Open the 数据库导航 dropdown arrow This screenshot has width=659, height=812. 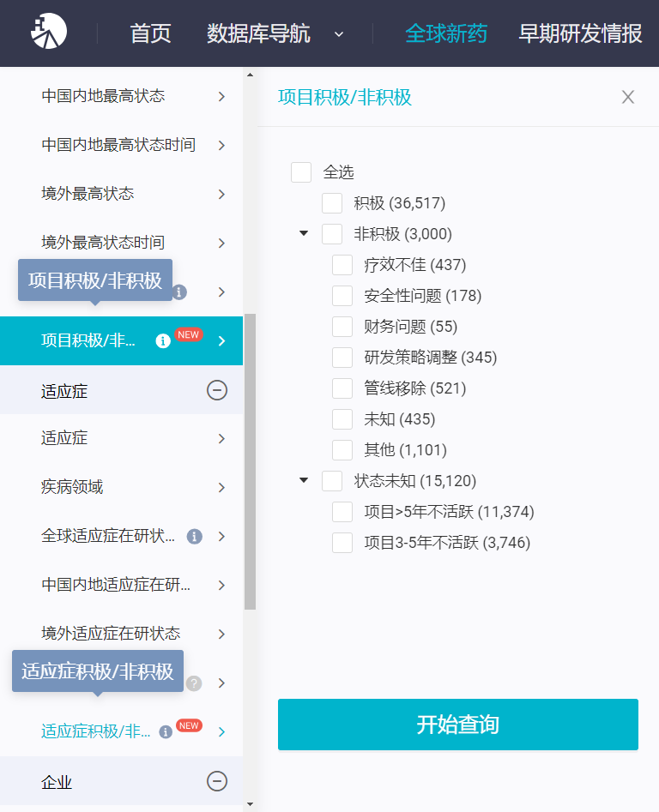[339, 34]
